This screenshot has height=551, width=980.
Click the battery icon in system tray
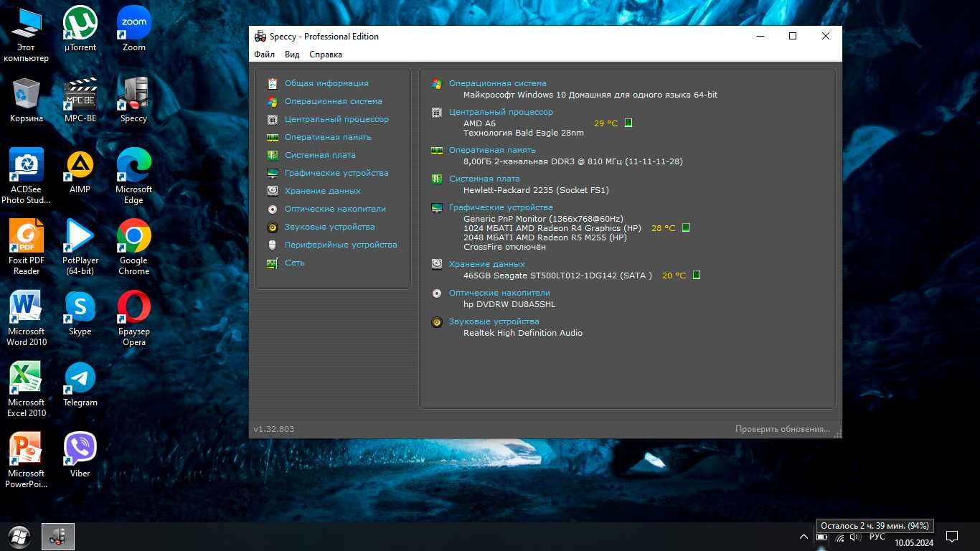pos(821,537)
